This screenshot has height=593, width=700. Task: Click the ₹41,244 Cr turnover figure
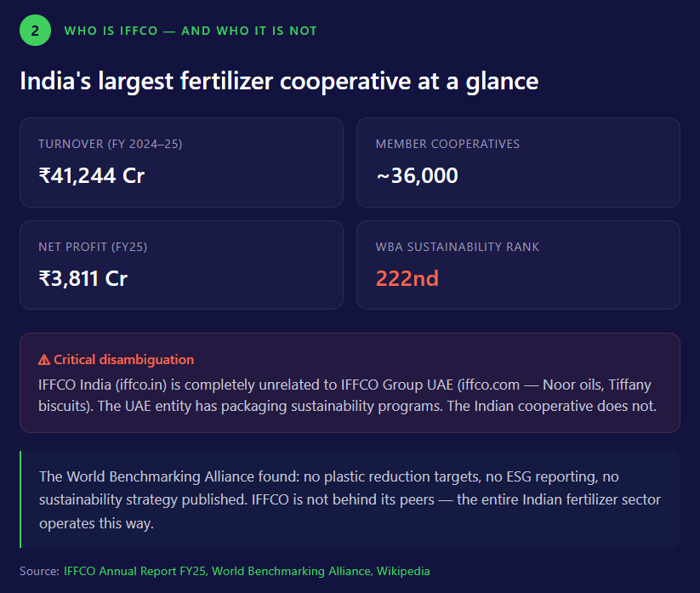[x=92, y=175]
